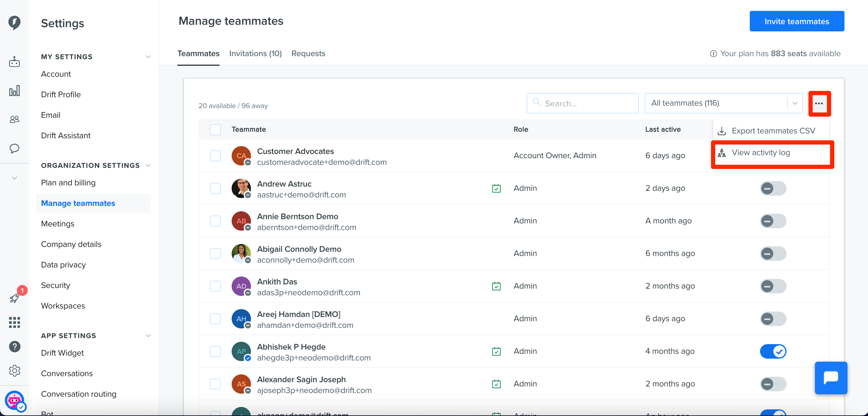Screen dimensions: 868x416
Task: Toggle availability for Andrew Astruc
Action: click(773, 188)
